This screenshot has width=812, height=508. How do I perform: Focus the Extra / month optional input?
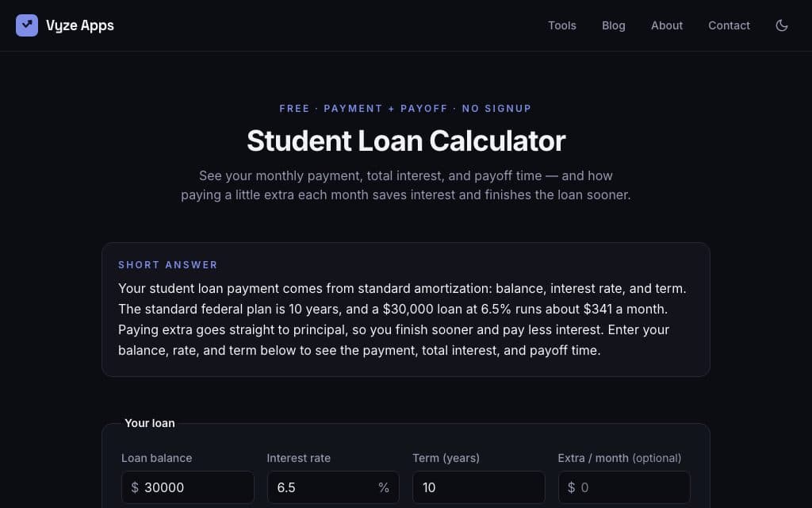coord(624,487)
